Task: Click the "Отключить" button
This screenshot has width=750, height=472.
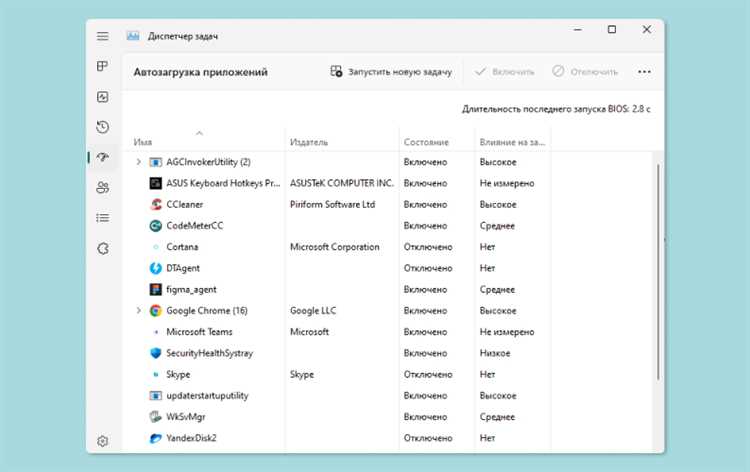Action: tap(585, 72)
